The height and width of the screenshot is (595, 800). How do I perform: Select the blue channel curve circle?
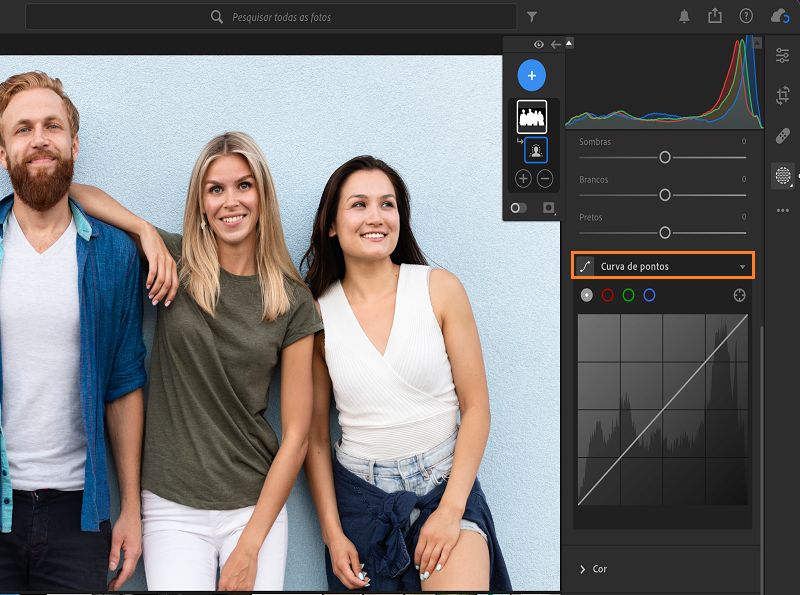649,295
